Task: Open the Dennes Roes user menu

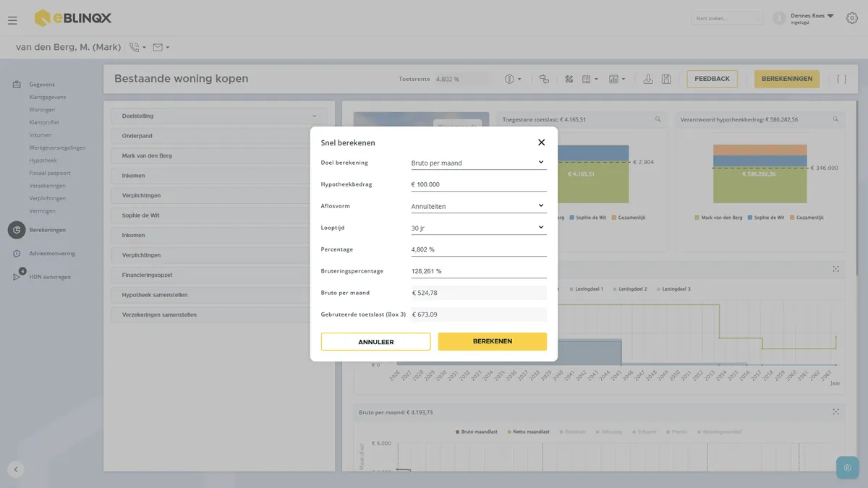Action: 812,18
